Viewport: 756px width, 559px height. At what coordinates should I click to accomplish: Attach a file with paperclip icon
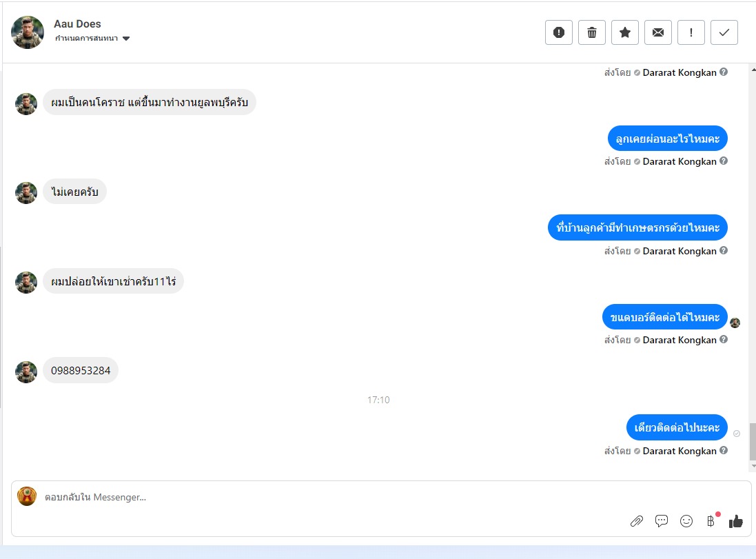636,521
